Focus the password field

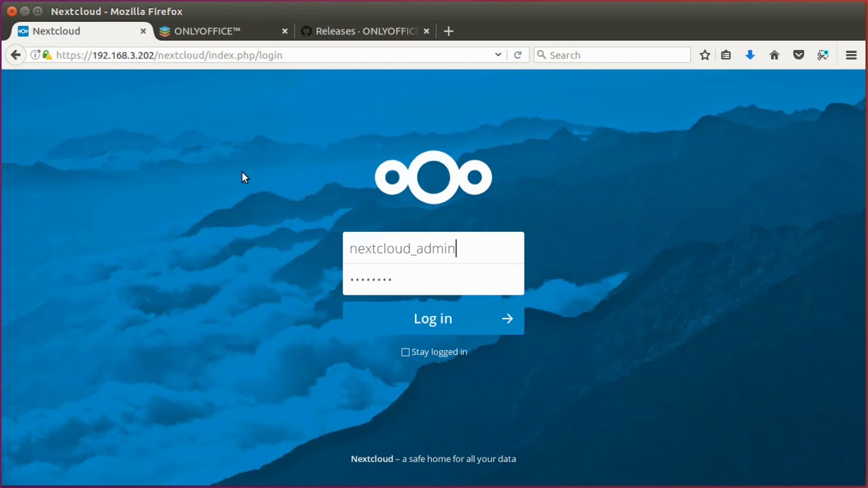[433, 279]
